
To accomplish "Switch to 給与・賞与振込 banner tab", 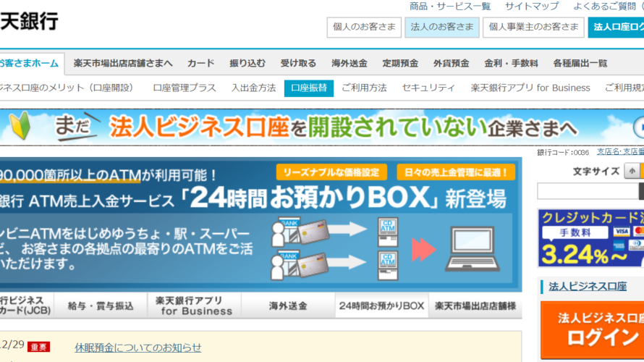I will [x=101, y=306].
